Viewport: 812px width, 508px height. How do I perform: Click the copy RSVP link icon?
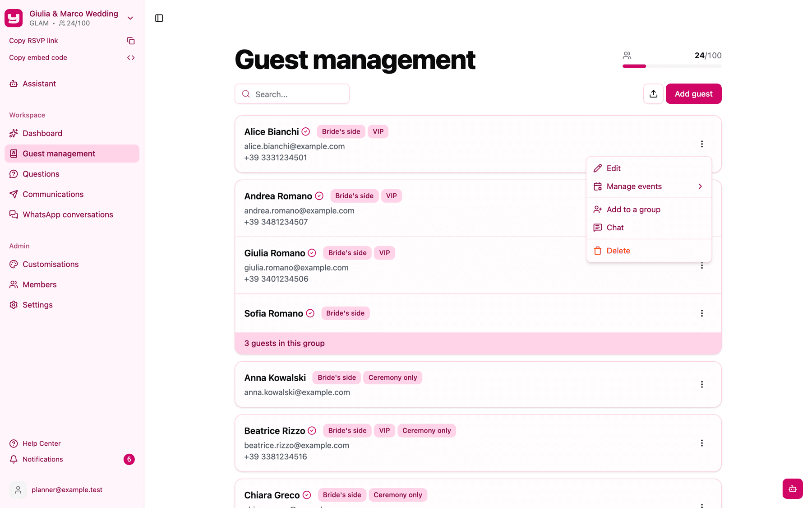(131, 41)
